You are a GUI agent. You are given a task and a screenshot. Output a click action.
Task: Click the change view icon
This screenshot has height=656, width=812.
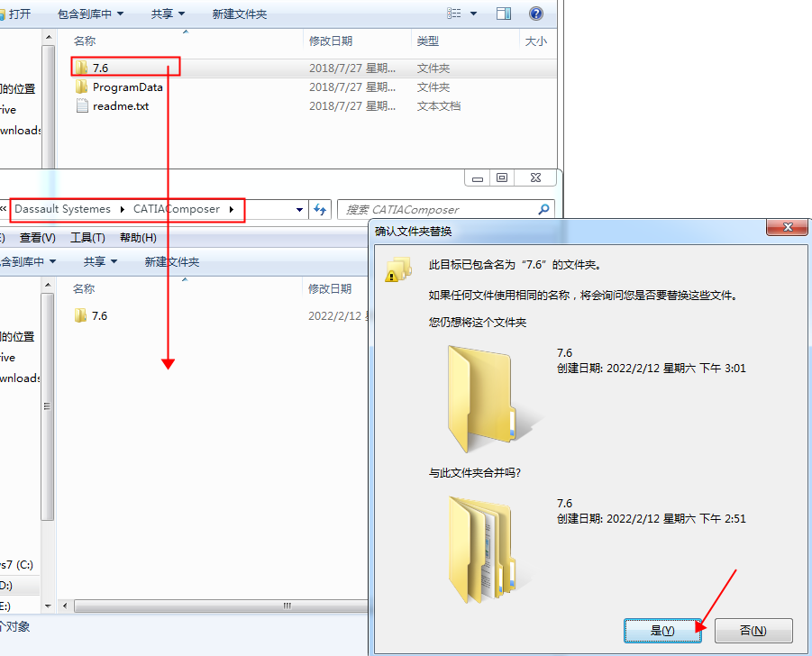454,14
